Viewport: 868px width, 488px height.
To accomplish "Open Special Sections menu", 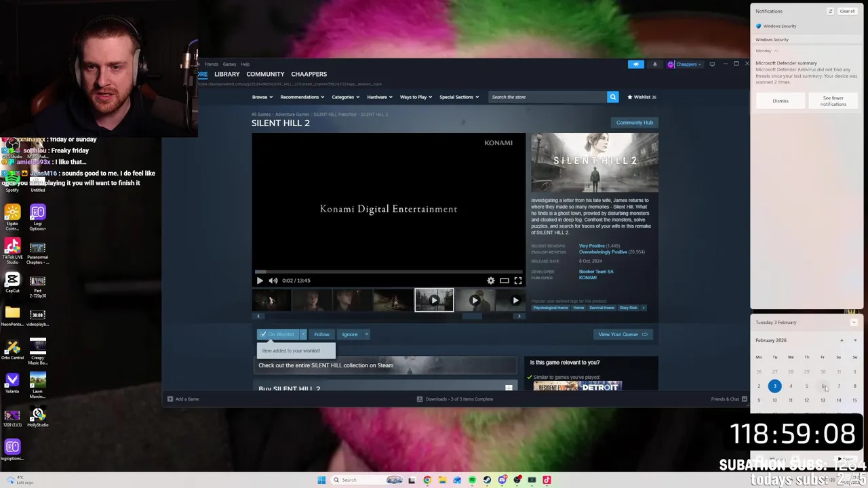I will coord(459,97).
